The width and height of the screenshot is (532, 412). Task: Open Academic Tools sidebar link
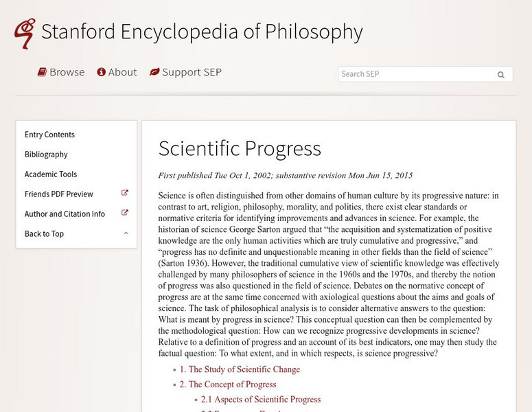click(x=51, y=174)
